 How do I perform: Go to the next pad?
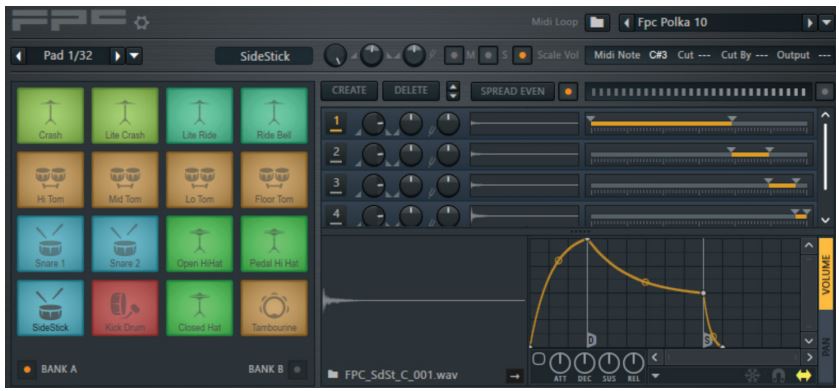coord(117,56)
